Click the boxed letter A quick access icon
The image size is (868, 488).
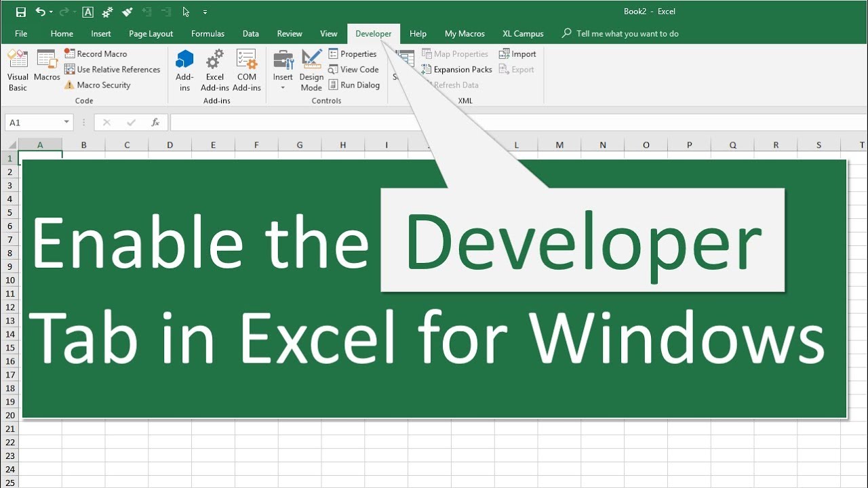tap(87, 12)
